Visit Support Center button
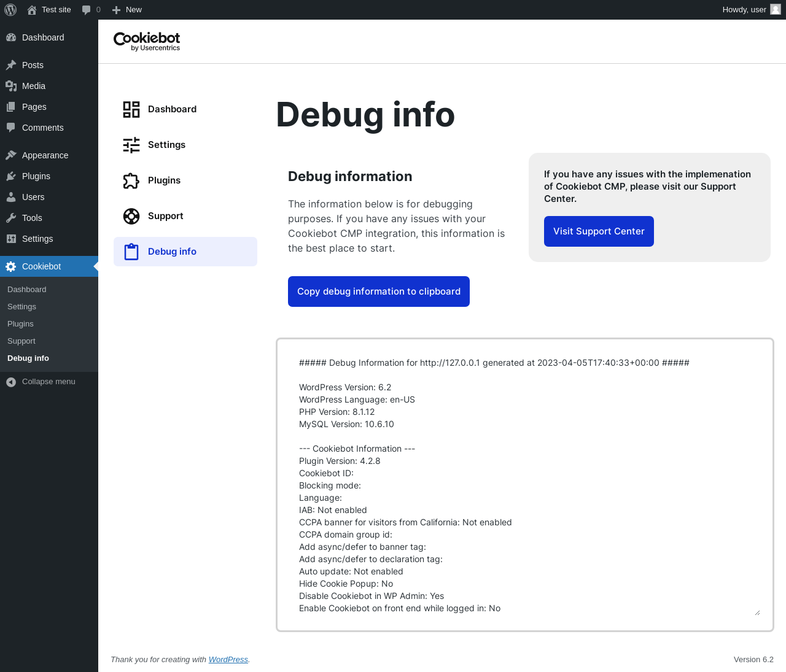The width and height of the screenshot is (786, 672). (599, 231)
